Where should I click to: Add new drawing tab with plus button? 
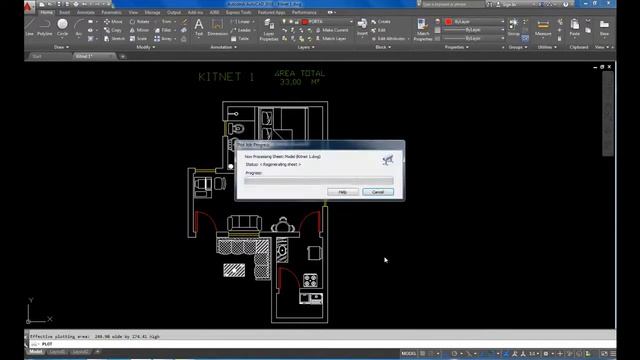coord(122,56)
